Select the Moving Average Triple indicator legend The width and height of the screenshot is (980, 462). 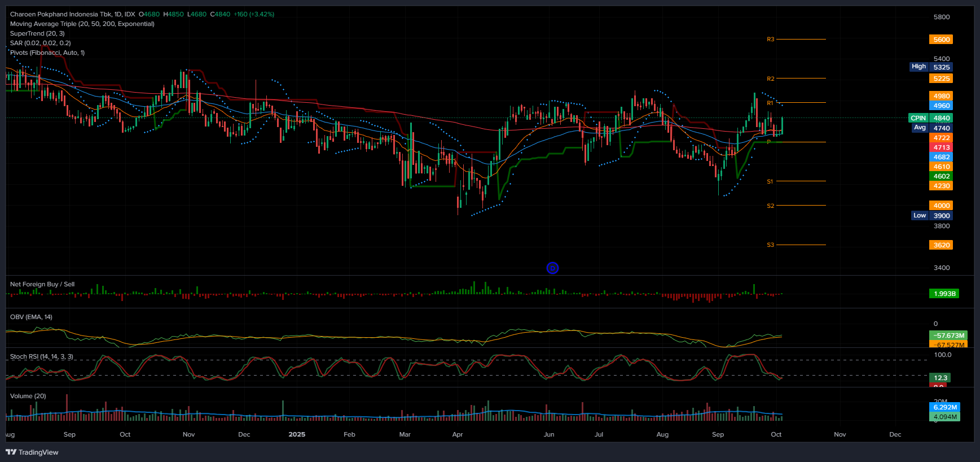82,24
